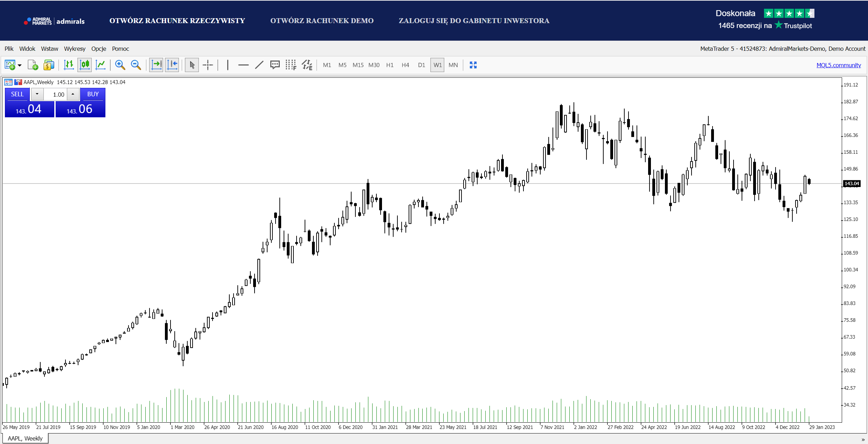868x444 pixels.
Task: Select the vertical line drawing tool
Action: click(228, 65)
